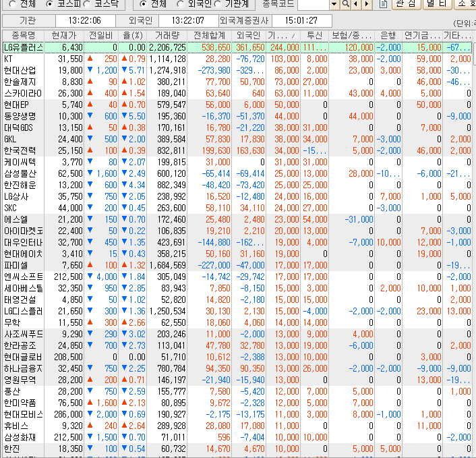Go to previous stock with left arrow icon
The height and width of the screenshot is (458, 476).
[x=356, y=3]
